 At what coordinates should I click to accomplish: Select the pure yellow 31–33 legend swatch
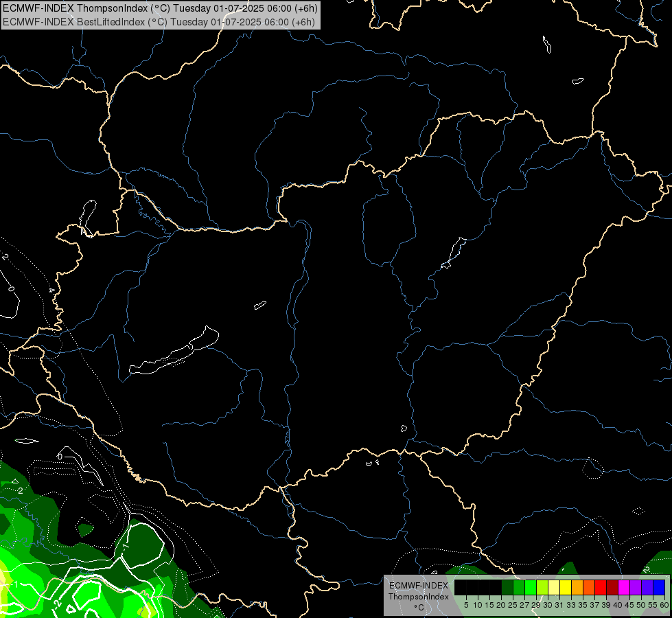coord(566,587)
